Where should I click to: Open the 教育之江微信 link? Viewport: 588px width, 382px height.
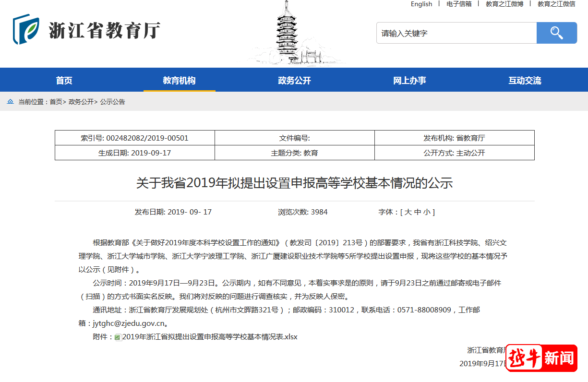pyautogui.click(x=556, y=4)
